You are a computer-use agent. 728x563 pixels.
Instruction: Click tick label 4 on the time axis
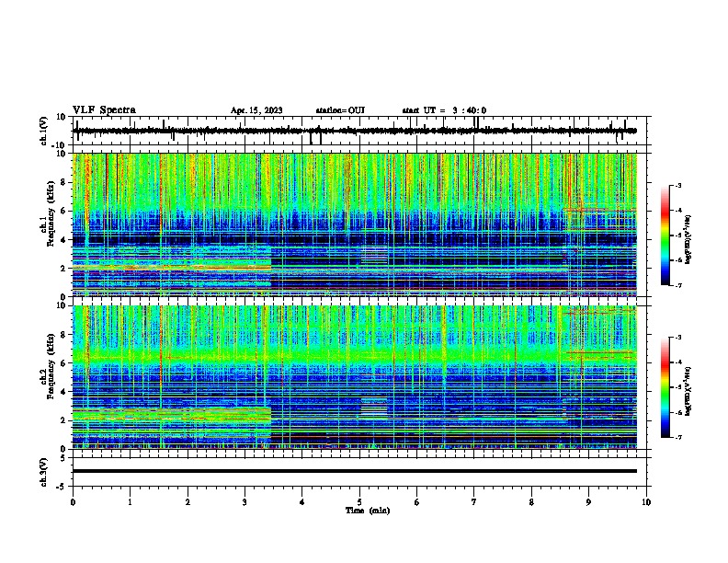(x=302, y=502)
